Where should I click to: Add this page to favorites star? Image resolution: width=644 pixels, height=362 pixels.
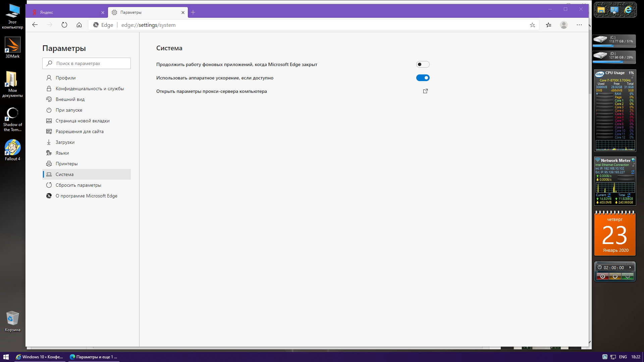532,25
